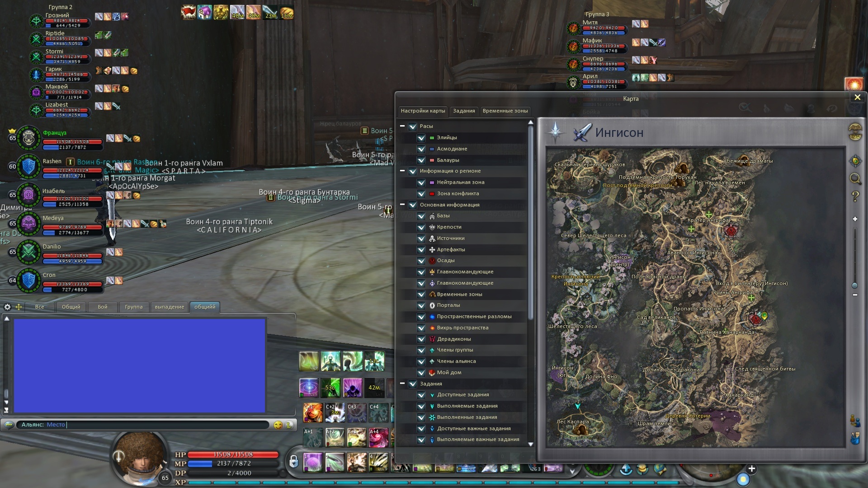Uncheck the Артефакты map filter
This screenshot has height=488, width=868.
[x=421, y=250]
